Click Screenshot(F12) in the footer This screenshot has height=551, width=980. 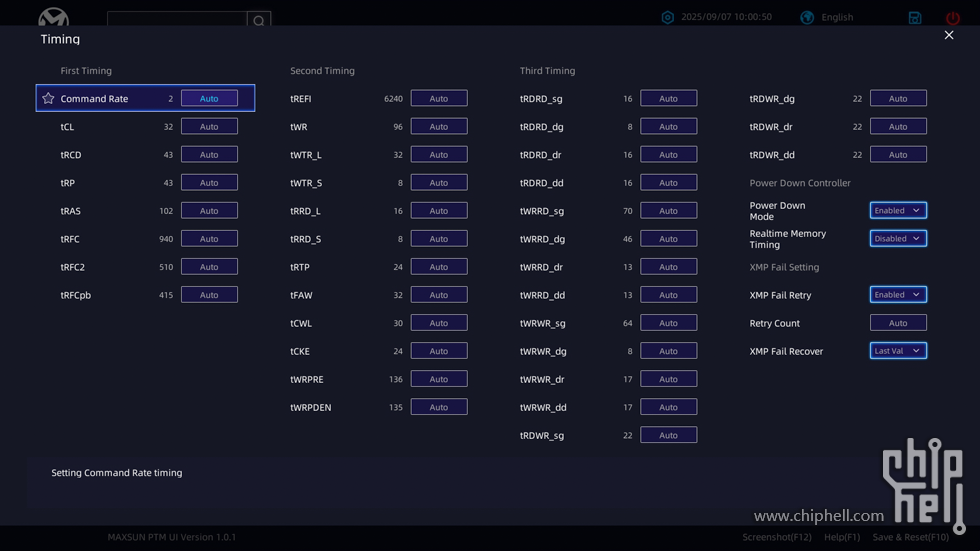pyautogui.click(x=777, y=537)
